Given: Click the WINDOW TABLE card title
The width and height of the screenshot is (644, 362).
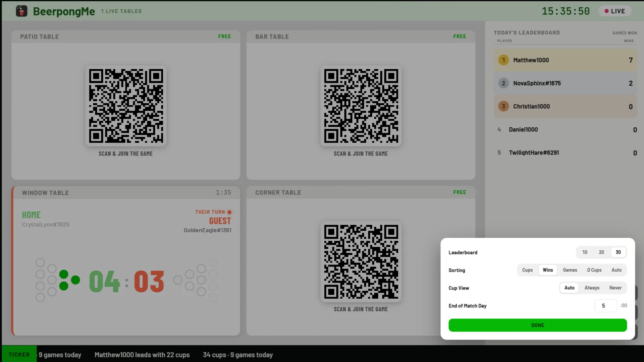Looking at the screenshot, I should click(x=45, y=193).
